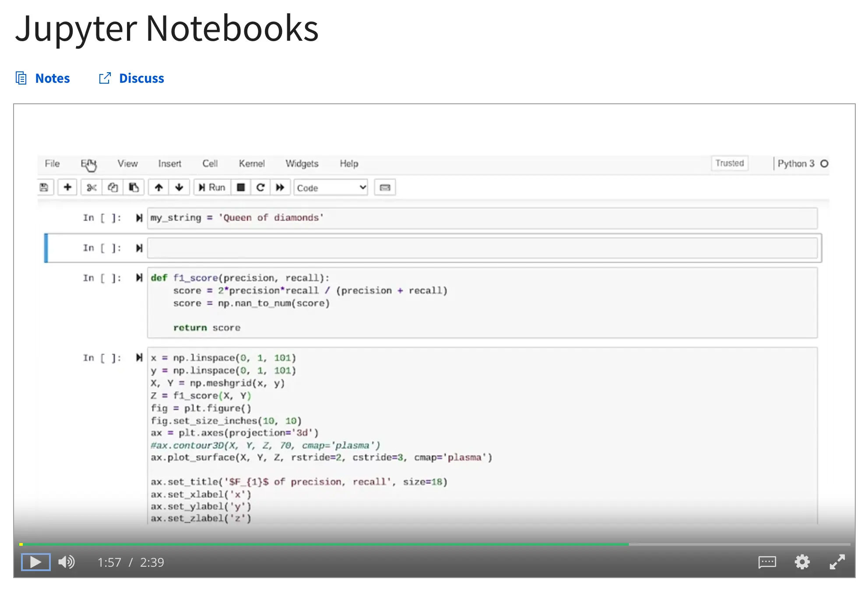Image resolution: width=868 pixels, height=593 pixels.
Task: Move selected cell up arrow
Action: click(x=159, y=187)
